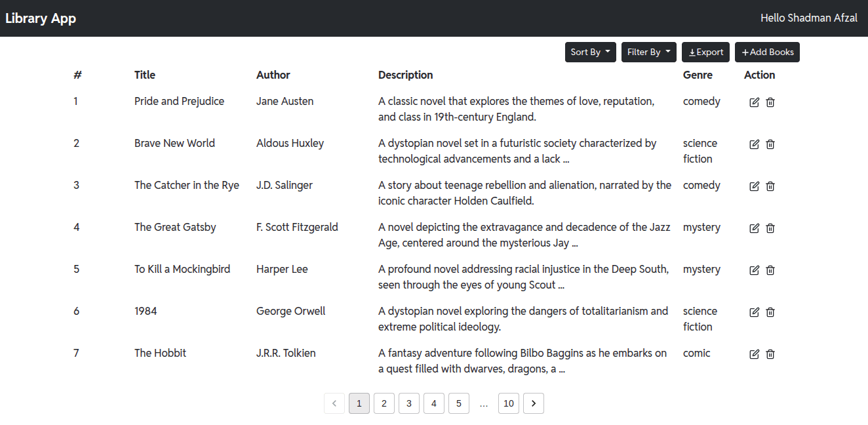Viewport: 868px width, 425px height.
Task: Select The Hobbit title
Action: tap(161, 353)
